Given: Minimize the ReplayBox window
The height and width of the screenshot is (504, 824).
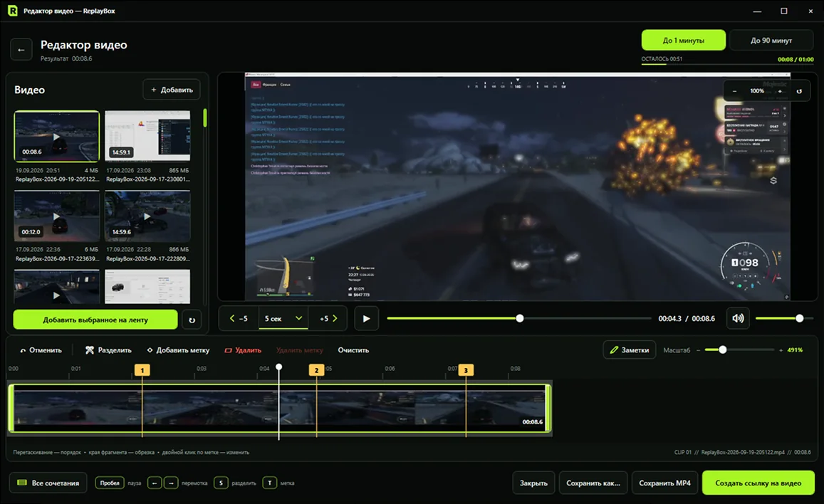Looking at the screenshot, I should 757,11.
